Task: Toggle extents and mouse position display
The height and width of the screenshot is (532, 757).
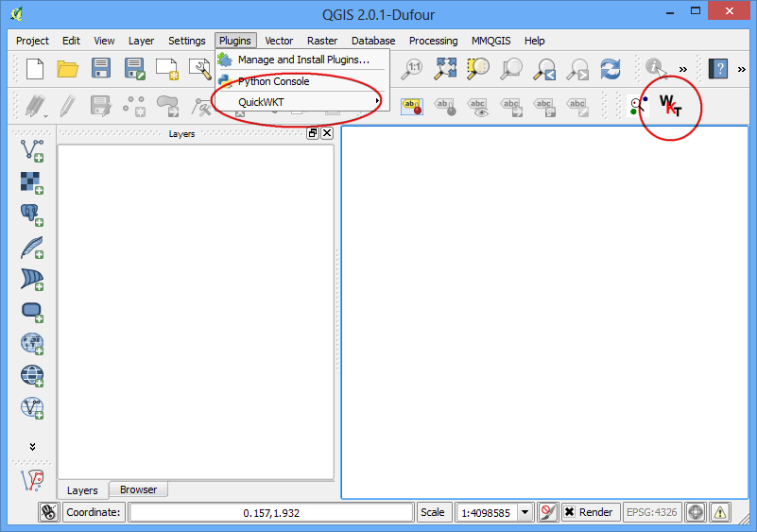Action: pyautogui.click(x=49, y=512)
